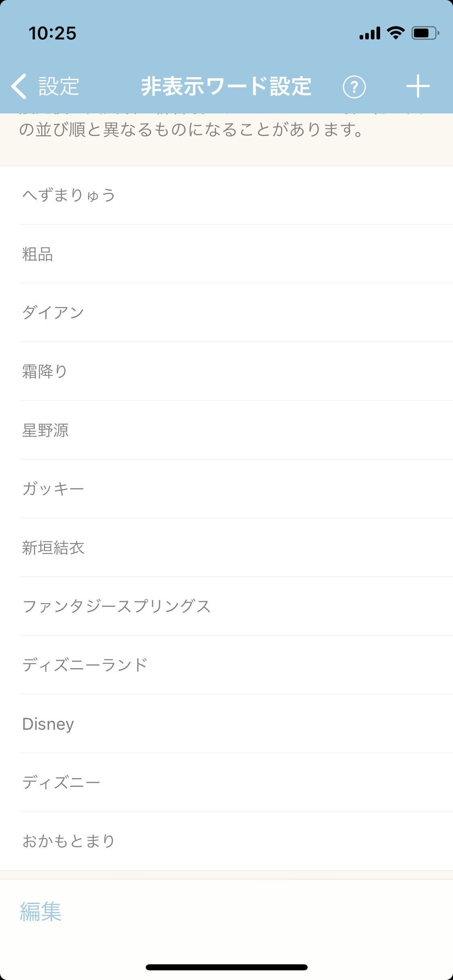Tap the 編集 edit button
The width and height of the screenshot is (453, 980).
pos(41,911)
